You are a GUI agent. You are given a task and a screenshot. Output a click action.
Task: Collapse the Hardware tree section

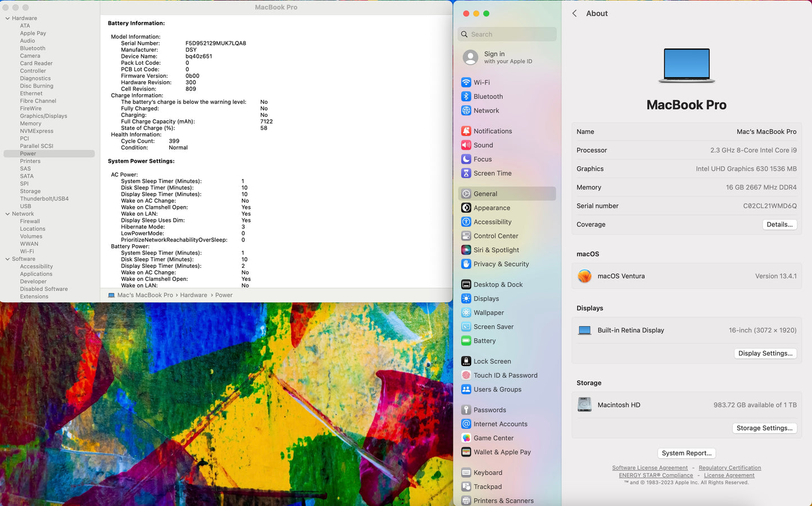(7, 19)
